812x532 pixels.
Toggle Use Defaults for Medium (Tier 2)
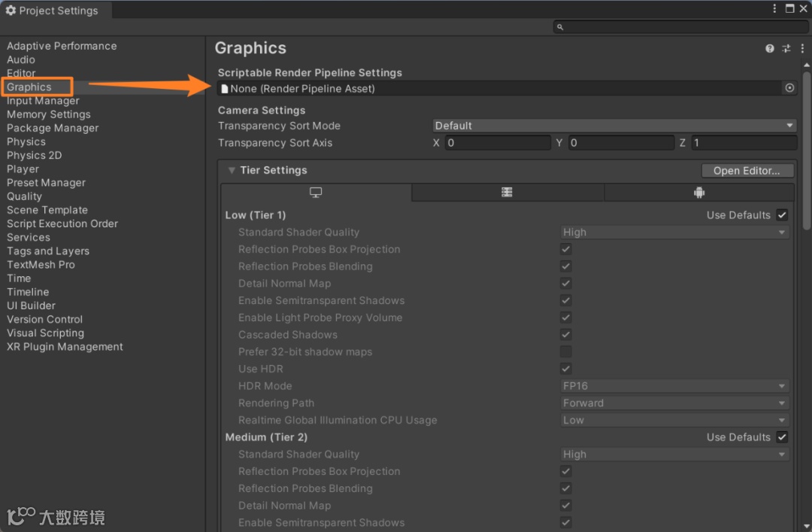coord(782,437)
